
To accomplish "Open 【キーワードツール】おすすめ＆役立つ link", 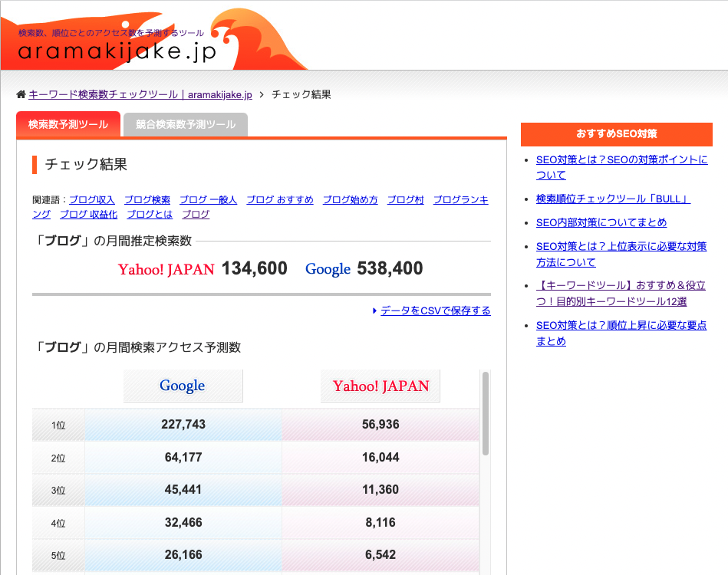I will 621,294.
